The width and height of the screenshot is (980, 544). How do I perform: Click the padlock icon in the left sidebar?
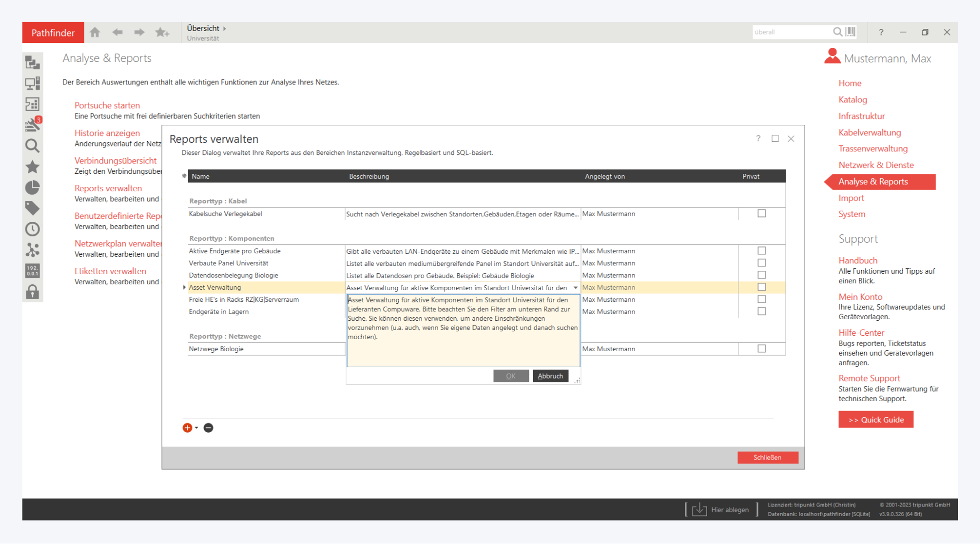click(32, 292)
